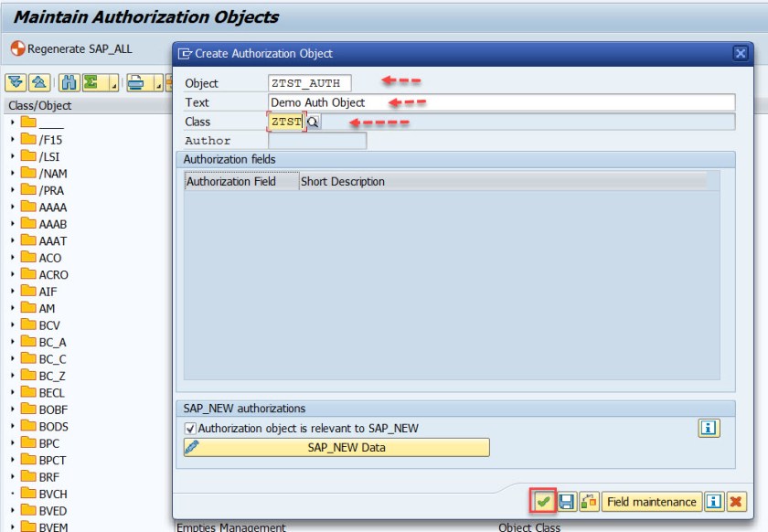This screenshot has width=768, height=532.
Task: Click the Save diskette icon in dialog
Action: (x=566, y=501)
